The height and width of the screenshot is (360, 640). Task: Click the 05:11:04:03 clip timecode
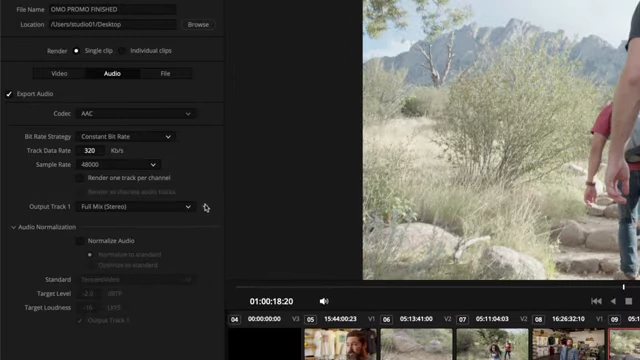pyautogui.click(x=492, y=319)
